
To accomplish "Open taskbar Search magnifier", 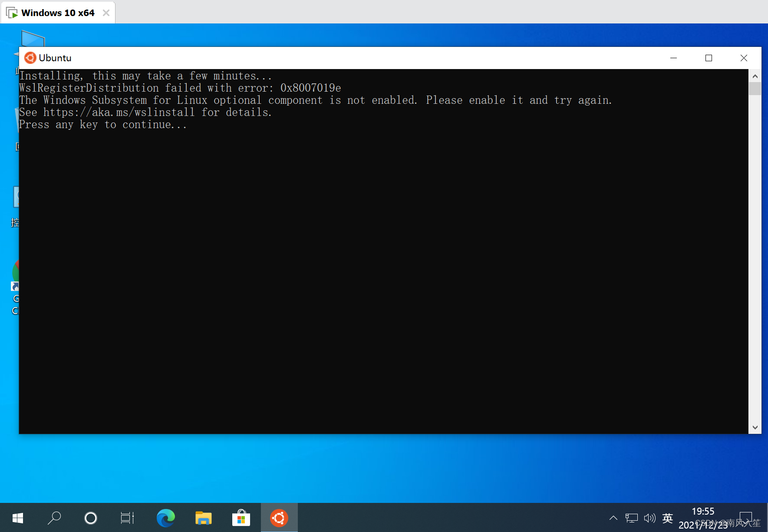I will tap(54, 518).
